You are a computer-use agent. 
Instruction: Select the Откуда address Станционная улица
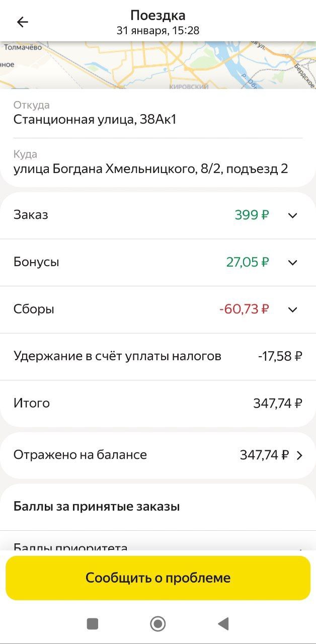[x=95, y=120]
